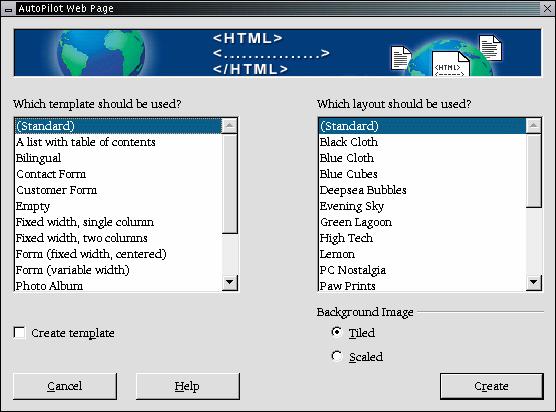Click the template list scrollbar thumb
556x412 pixels.
[x=229, y=183]
